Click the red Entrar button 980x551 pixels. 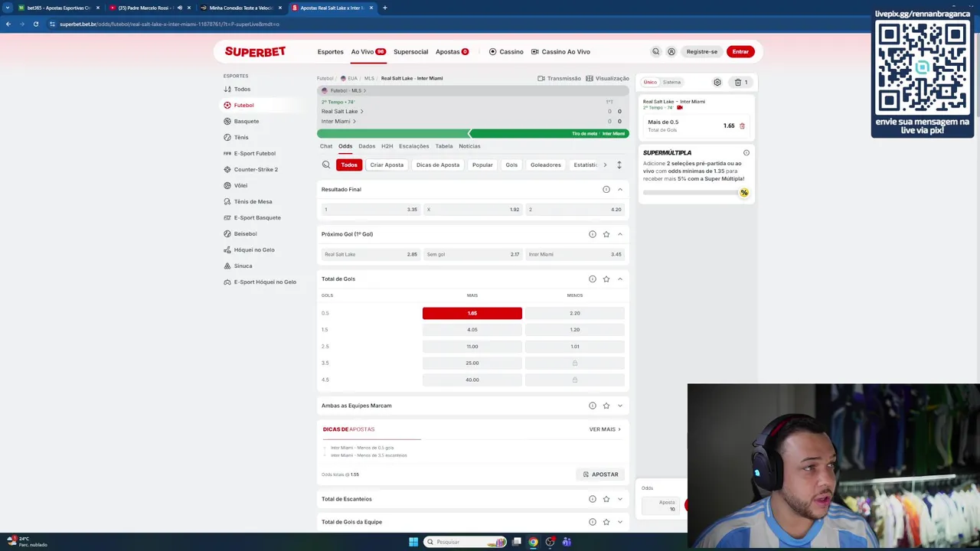(740, 51)
